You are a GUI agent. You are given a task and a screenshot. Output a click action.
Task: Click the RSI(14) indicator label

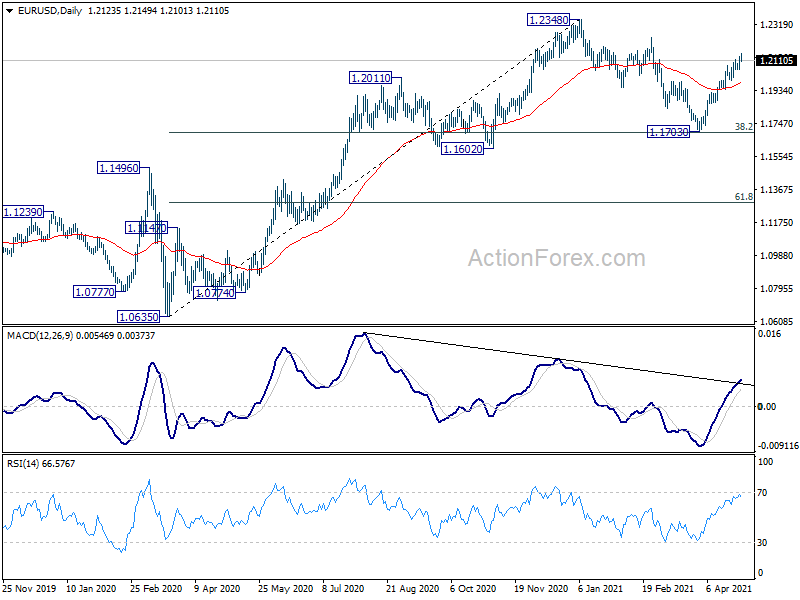coord(20,464)
